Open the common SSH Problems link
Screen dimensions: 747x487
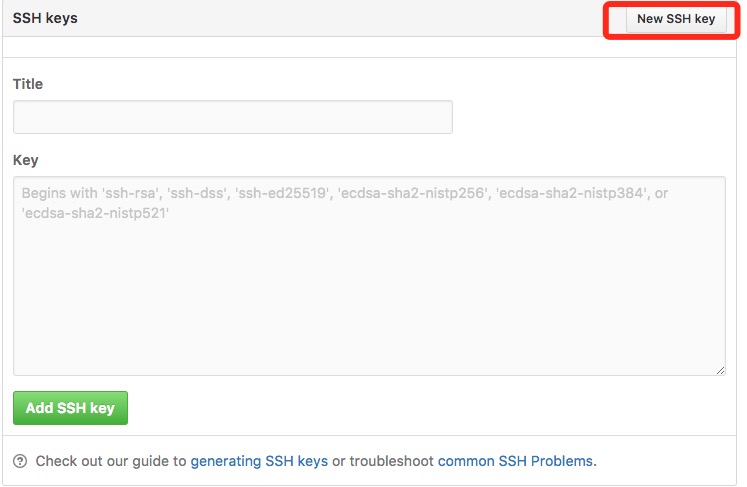pos(515,461)
